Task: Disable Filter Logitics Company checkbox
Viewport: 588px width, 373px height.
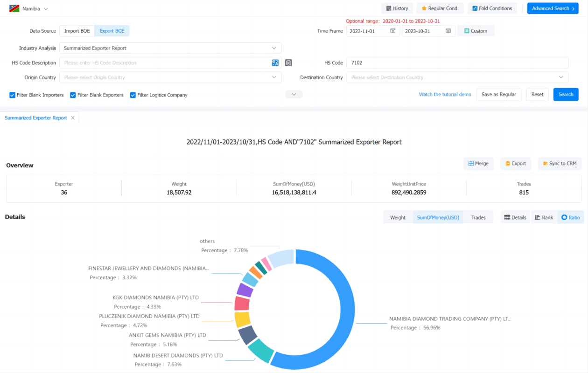Action: coord(133,95)
